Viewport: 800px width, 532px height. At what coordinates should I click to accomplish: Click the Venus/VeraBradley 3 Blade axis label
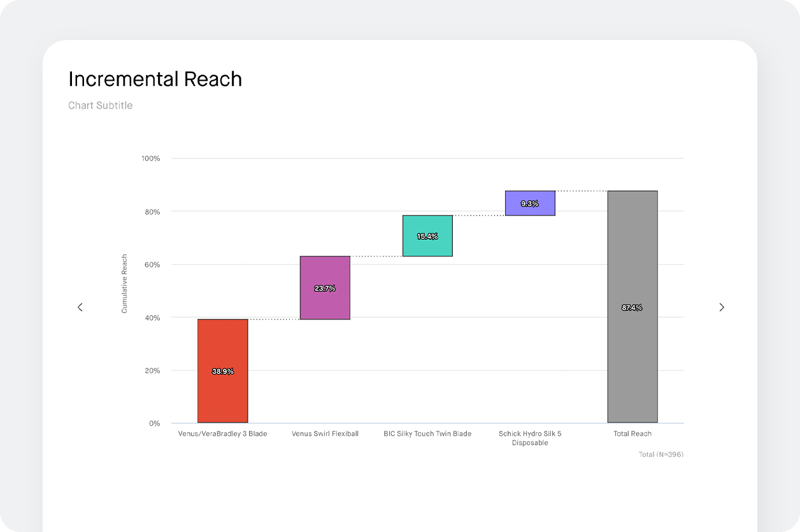223,433
